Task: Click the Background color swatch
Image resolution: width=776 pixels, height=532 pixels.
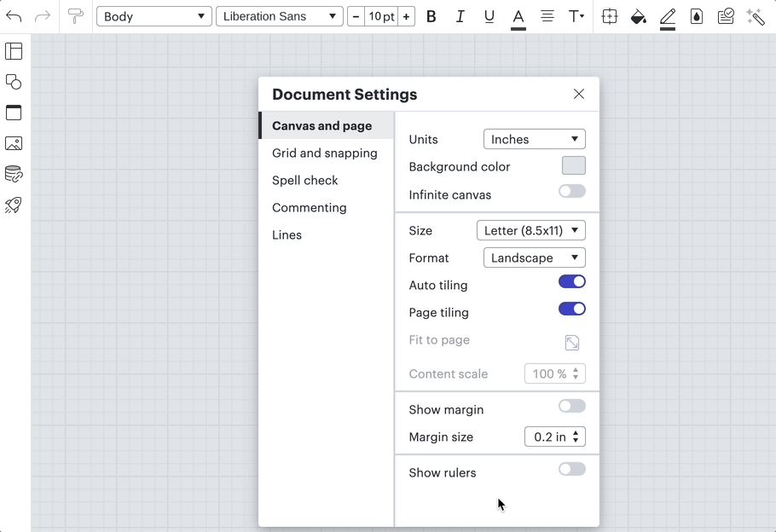Action: 573,166
